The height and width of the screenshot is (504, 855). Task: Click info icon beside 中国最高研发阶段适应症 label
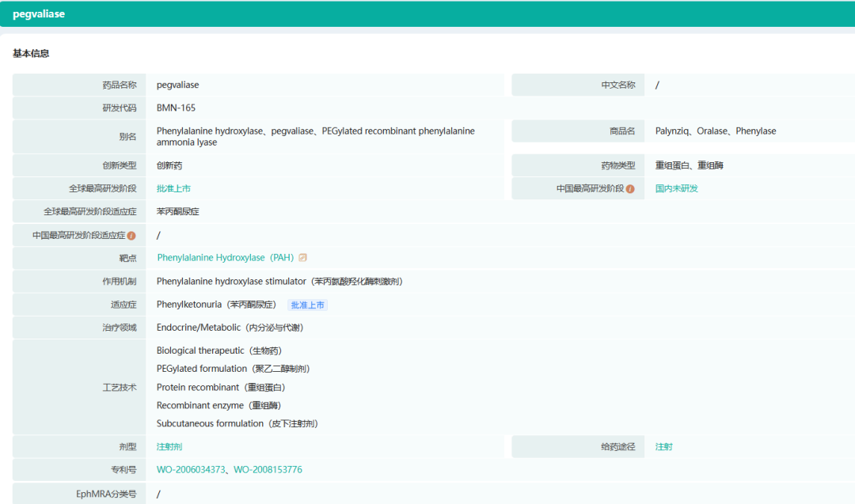click(131, 236)
